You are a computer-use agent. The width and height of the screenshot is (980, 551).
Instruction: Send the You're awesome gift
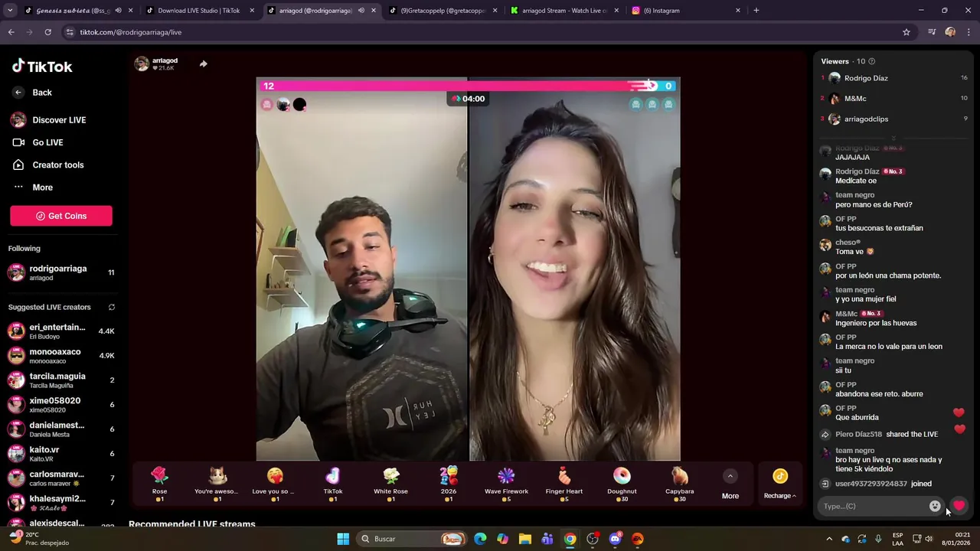coord(217,484)
